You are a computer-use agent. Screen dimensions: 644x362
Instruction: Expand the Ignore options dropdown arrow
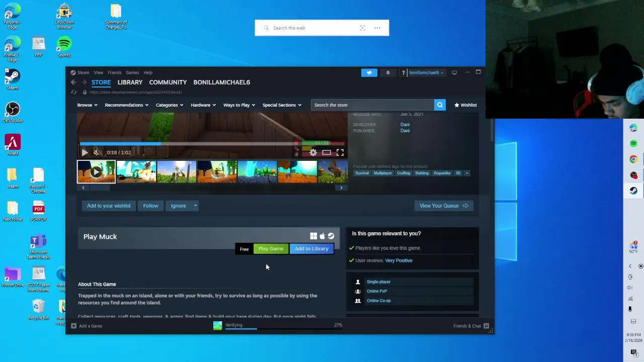(x=195, y=206)
